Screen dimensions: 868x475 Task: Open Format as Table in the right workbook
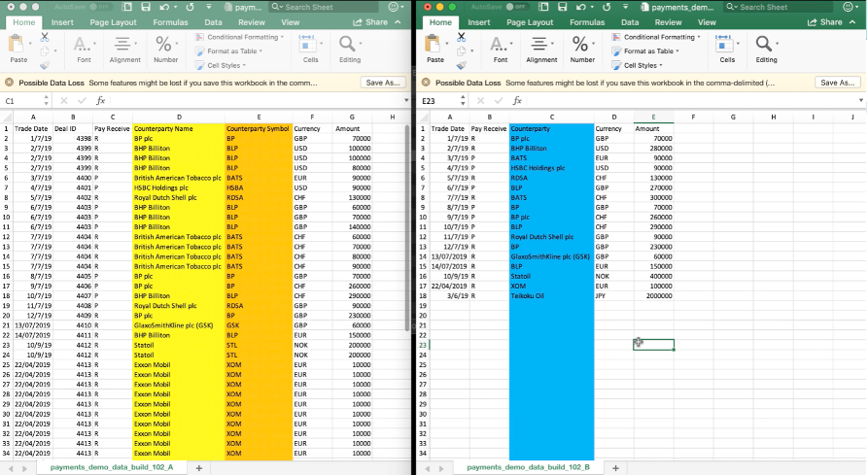644,51
